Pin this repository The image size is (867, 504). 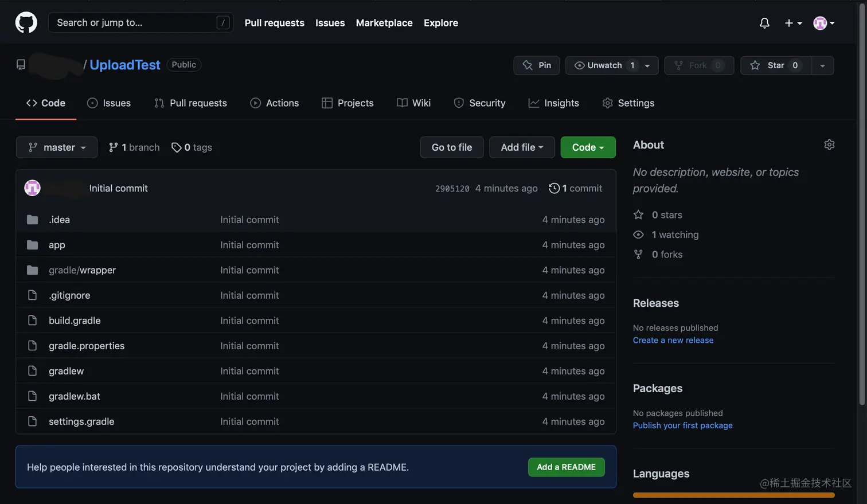point(537,65)
